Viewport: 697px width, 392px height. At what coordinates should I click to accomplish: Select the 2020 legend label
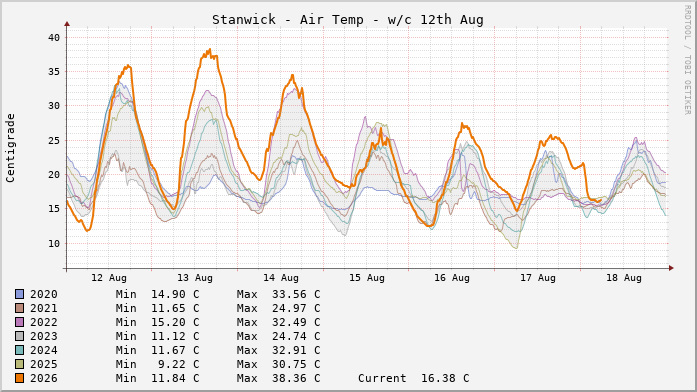(x=44, y=294)
